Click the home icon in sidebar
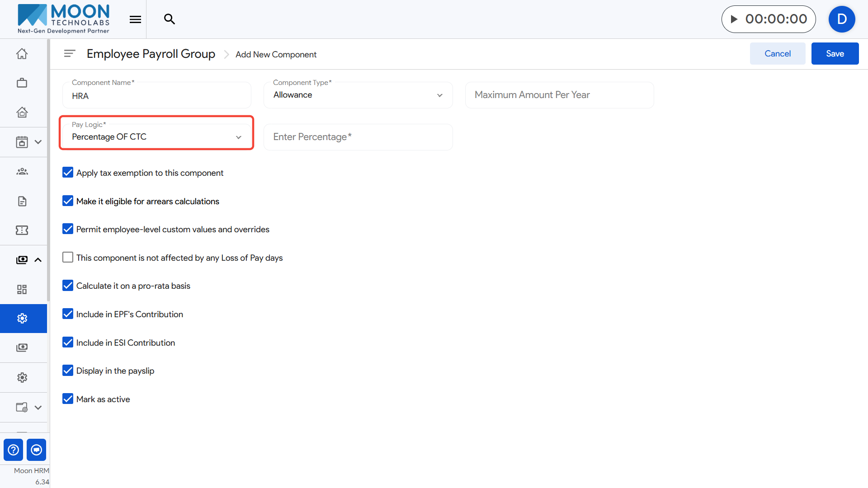The height and width of the screenshot is (488, 868). [22, 54]
